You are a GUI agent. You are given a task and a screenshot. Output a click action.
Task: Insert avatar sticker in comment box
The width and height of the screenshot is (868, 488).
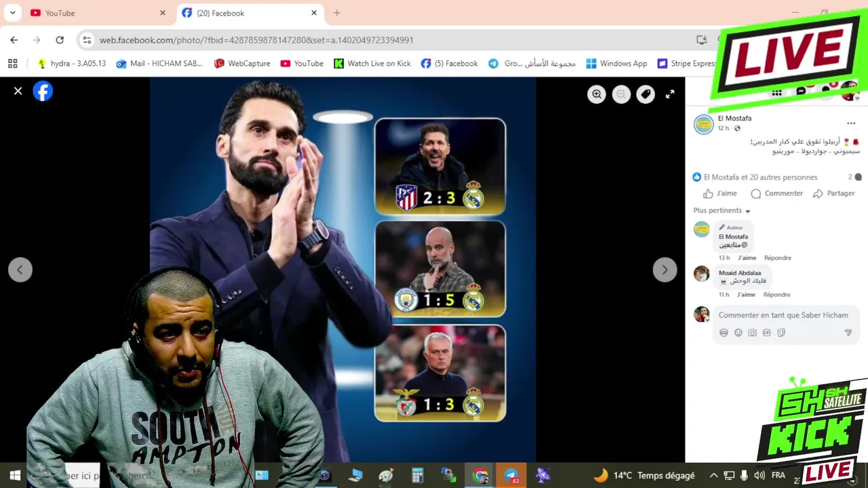click(x=724, y=333)
